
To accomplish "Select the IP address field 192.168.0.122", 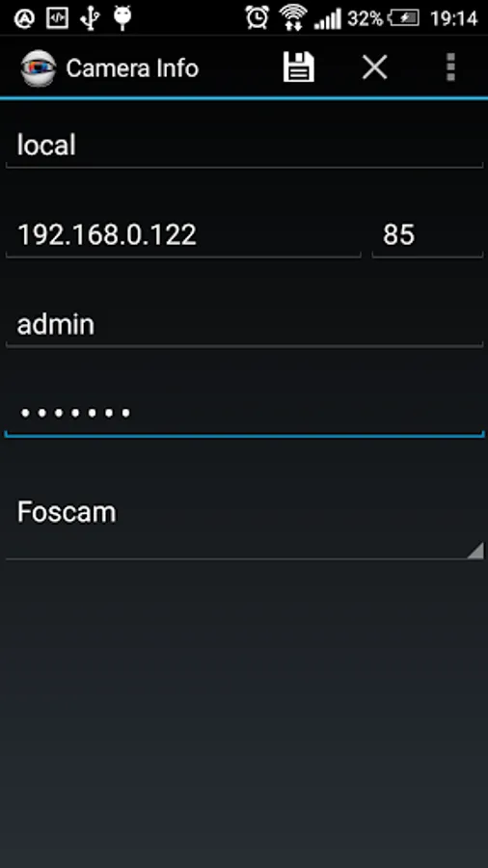I will coord(183,235).
